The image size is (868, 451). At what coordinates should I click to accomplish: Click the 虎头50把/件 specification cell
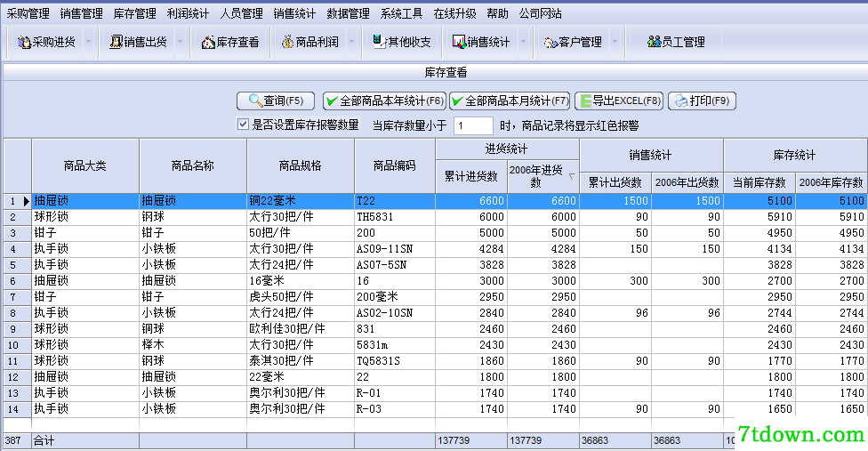point(300,297)
